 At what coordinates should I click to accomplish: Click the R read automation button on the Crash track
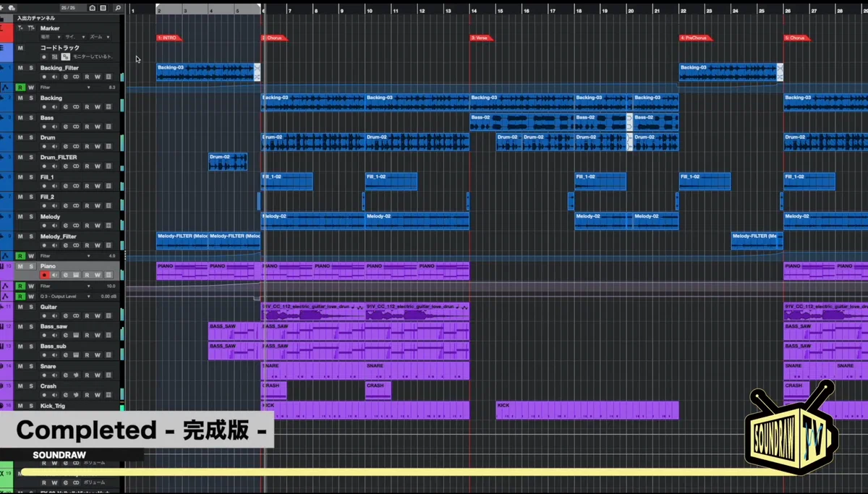click(87, 393)
